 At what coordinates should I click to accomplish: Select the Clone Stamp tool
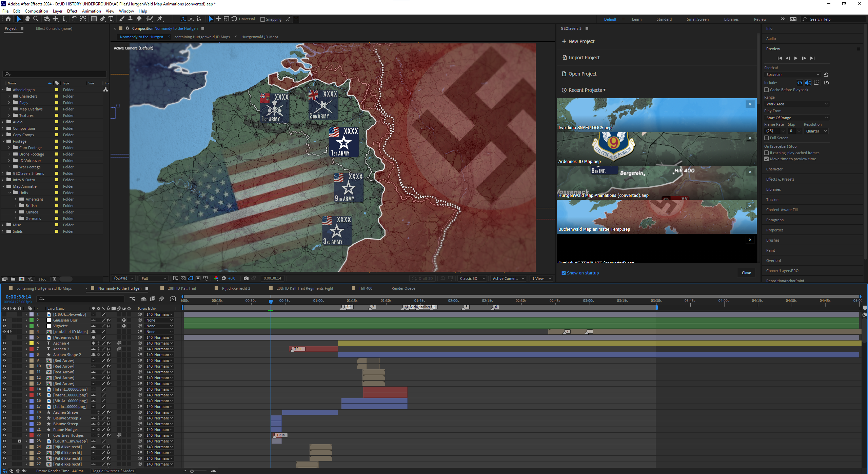[130, 19]
